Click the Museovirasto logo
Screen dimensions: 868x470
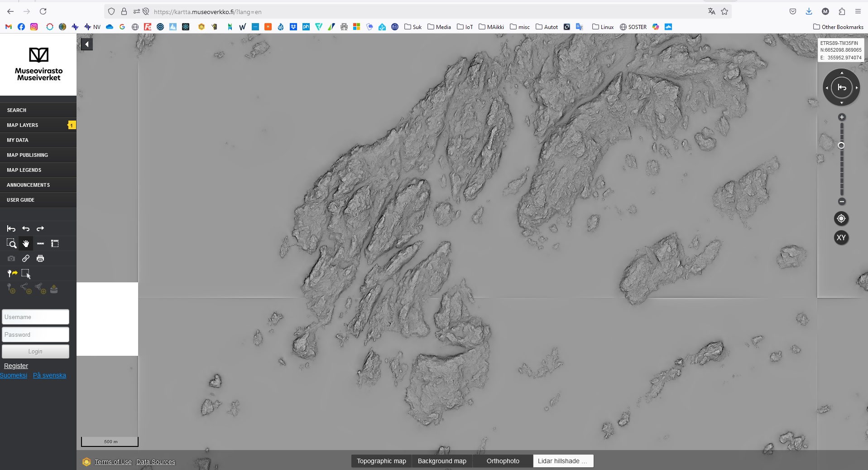click(x=38, y=64)
